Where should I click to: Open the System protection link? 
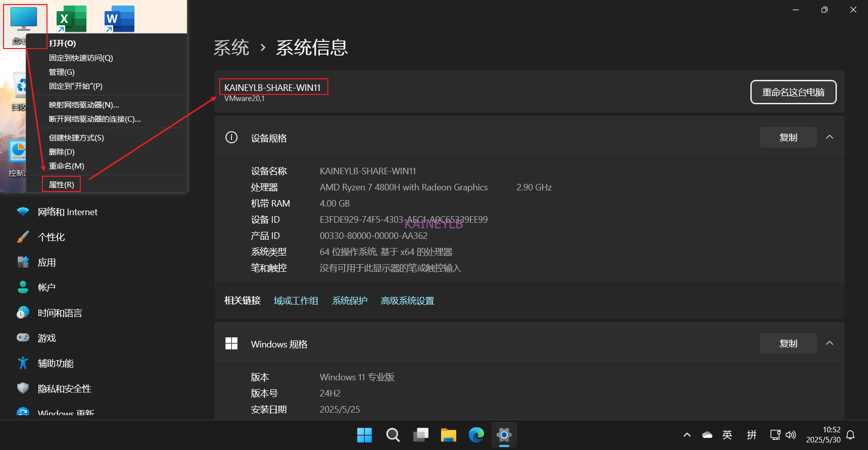point(350,301)
